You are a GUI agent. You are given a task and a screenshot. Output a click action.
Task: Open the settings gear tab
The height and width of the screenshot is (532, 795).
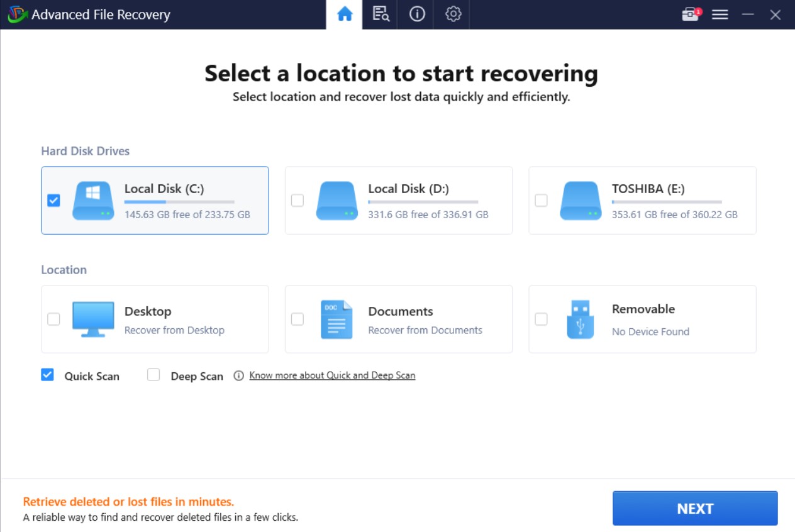(453, 14)
